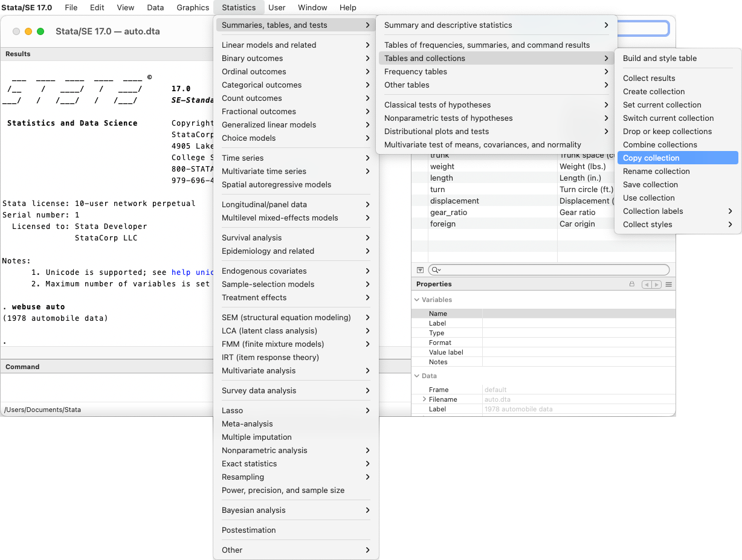The image size is (742, 560).
Task: Select Meta-analysis menu item
Action: [x=296, y=423]
